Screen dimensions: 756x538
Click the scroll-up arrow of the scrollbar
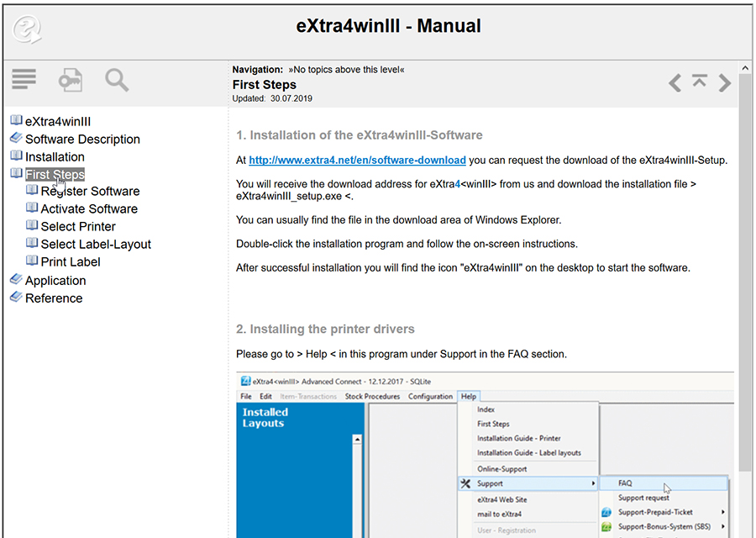point(744,67)
